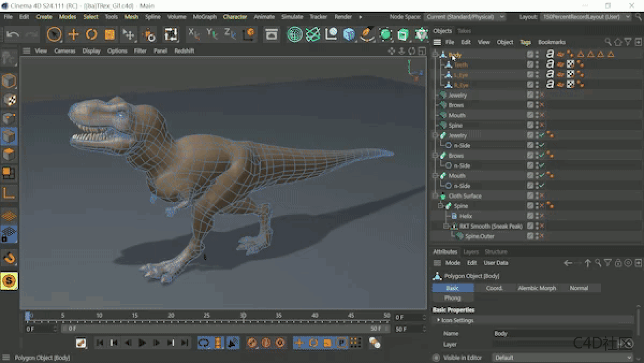Switch to Polygon mode in the left sidebar
This screenshot has height=363, width=644.
click(9, 154)
